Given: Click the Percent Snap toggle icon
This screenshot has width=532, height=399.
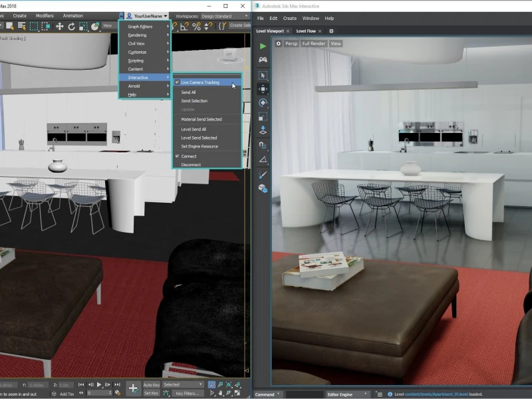Looking at the screenshot, I should pyautogui.click(x=196, y=26).
